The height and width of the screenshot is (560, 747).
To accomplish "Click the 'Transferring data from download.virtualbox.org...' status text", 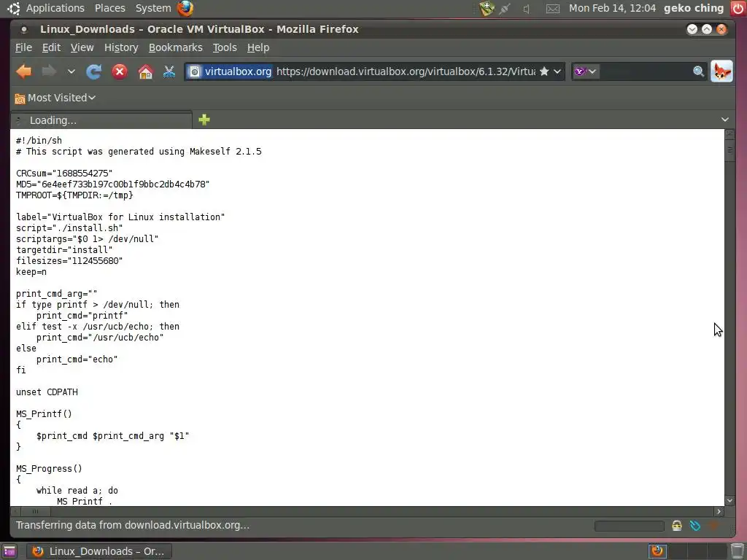I will point(133,525).
